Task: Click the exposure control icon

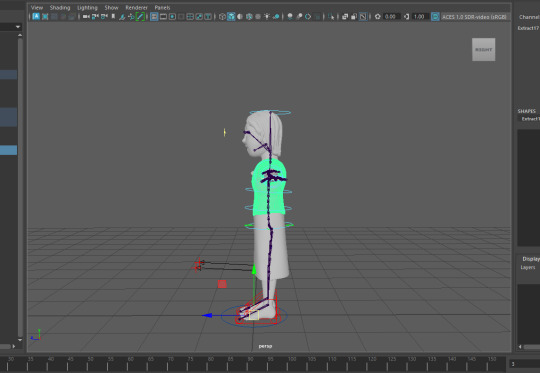Action: point(378,17)
